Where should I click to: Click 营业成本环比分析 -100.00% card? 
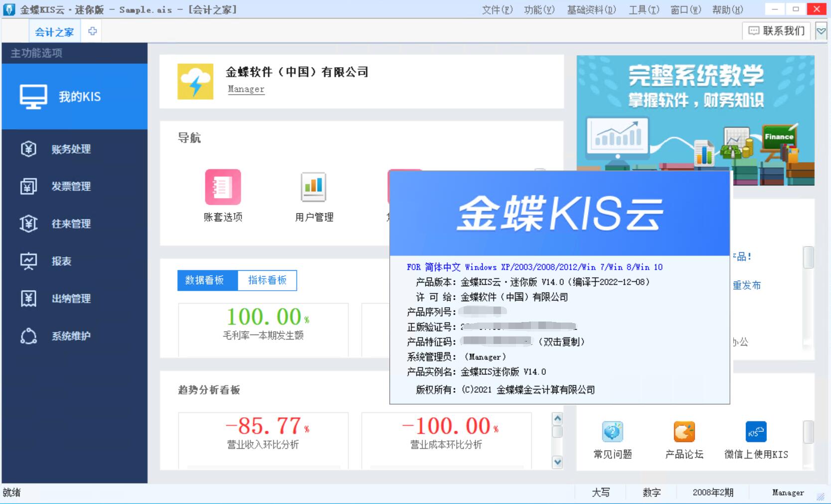[x=446, y=440]
